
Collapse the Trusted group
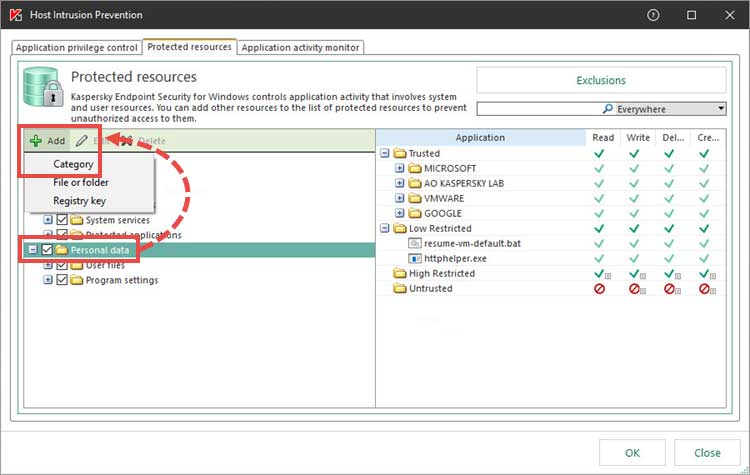coord(385,153)
